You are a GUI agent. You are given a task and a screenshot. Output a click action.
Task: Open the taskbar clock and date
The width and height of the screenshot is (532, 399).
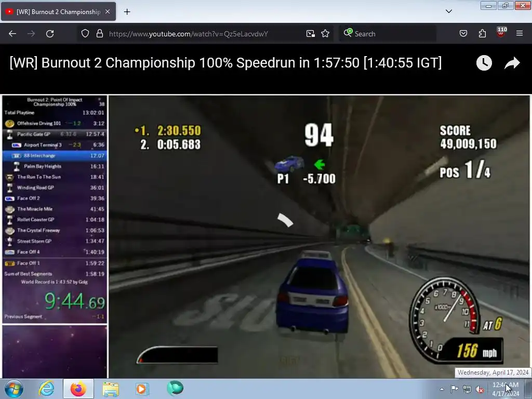(506, 389)
